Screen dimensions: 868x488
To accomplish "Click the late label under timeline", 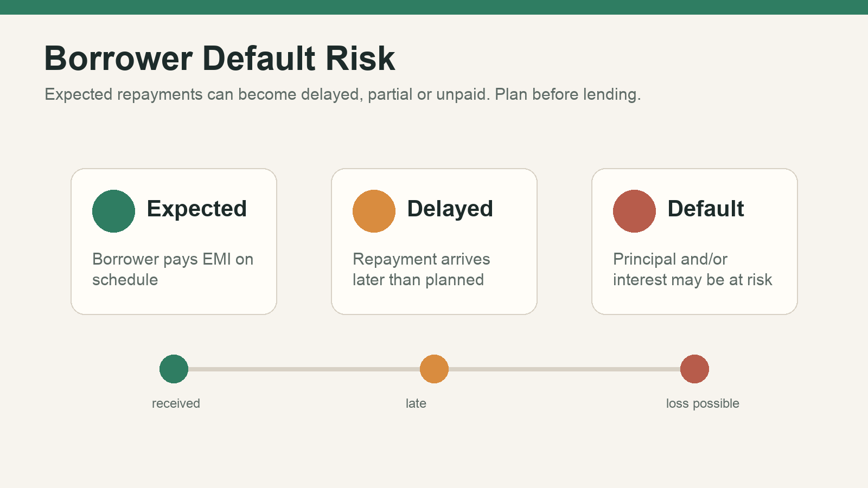I will pos(416,403).
